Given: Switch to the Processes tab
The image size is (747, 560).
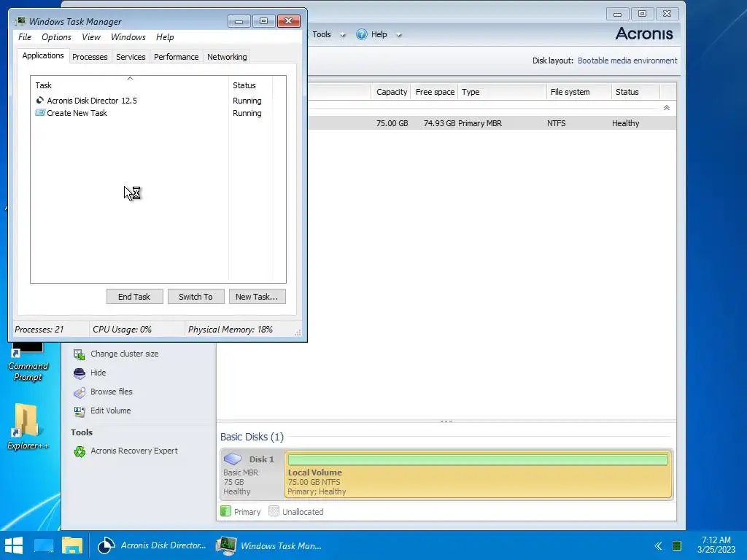Looking at the screenshot, I should (x=90, y=57).
